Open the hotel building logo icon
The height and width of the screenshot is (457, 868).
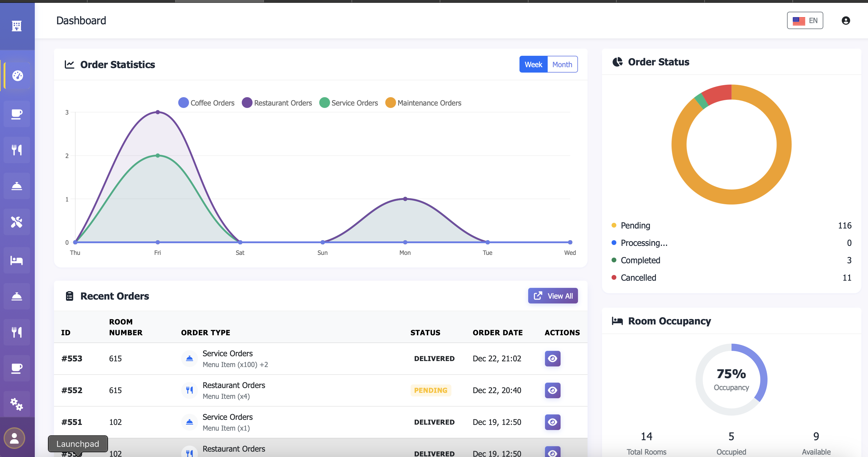click(16, 26)
